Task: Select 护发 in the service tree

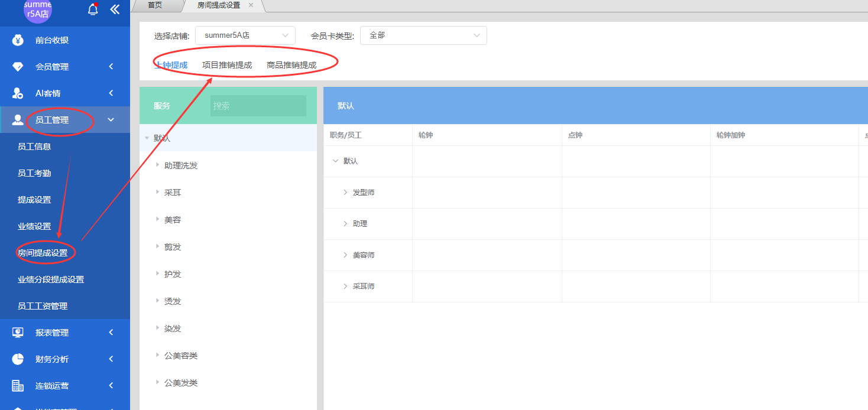Action: pyautogui.click(x=173, y=274)
